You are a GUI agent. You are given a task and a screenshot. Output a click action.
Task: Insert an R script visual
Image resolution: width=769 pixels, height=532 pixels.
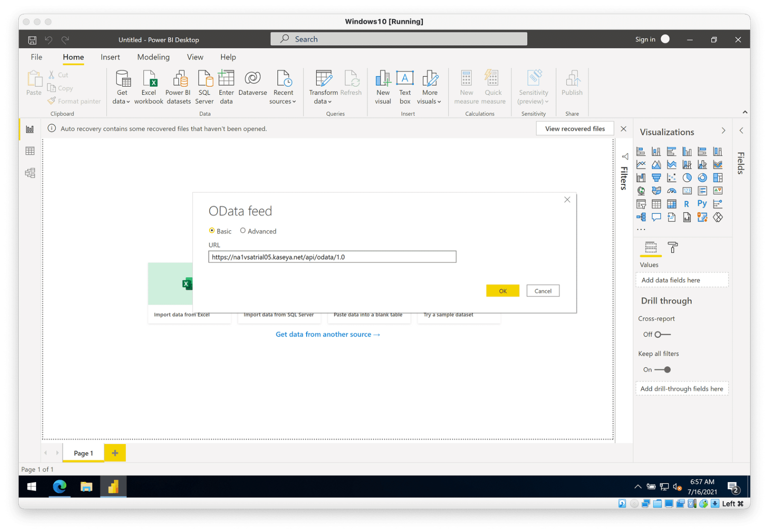click(687, 204)
